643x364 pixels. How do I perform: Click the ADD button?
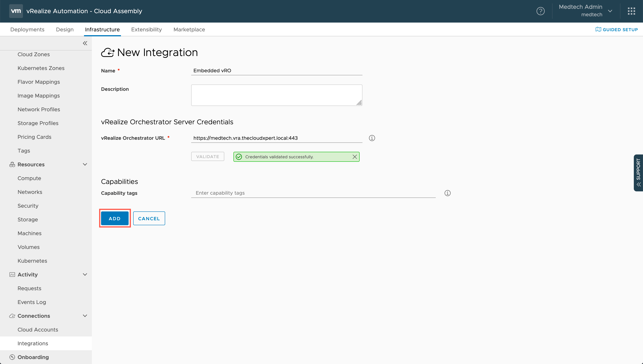click(x=115, y=218)
